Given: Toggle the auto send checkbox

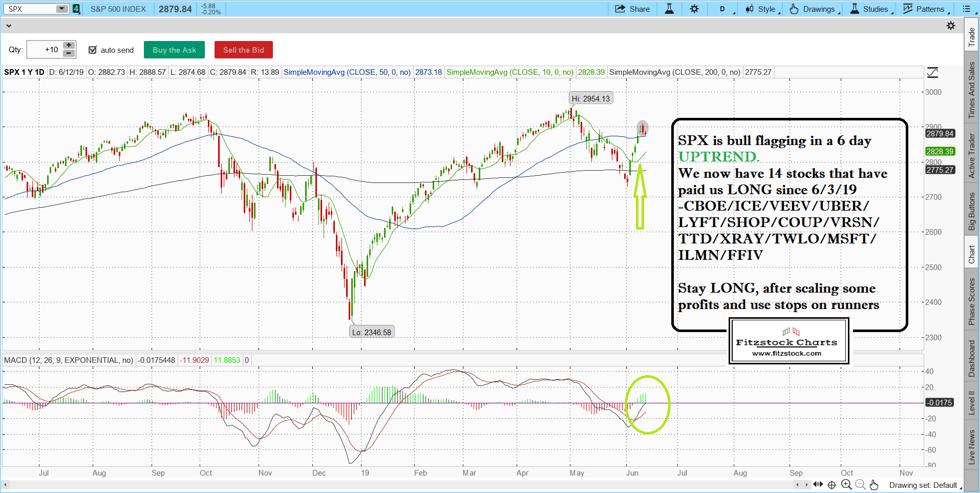Looking at the screenshot, I should coord(93,50).
